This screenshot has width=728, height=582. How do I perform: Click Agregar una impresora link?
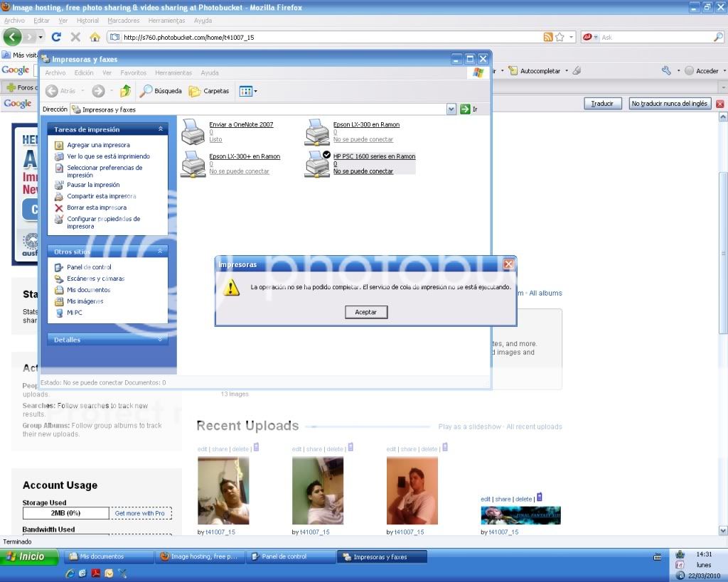(x=98, y=145)
